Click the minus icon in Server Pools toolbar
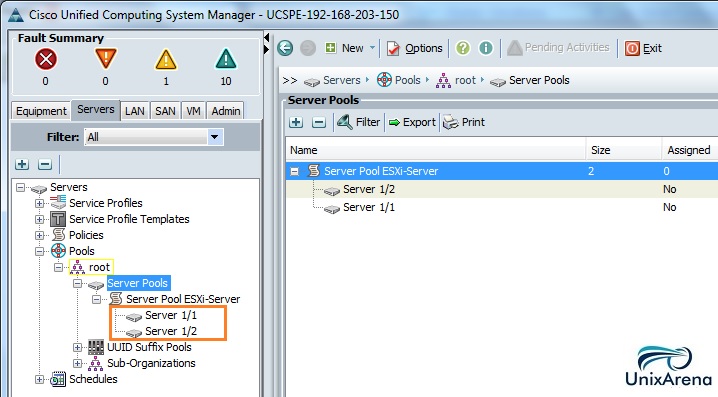The width and height of the screenshot is (718, 397). [319, 122]
